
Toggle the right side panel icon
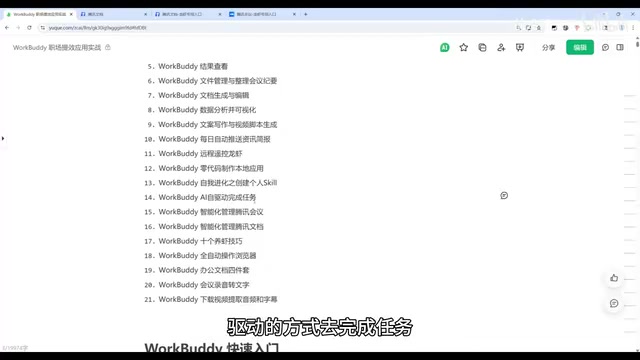[620, 47]
